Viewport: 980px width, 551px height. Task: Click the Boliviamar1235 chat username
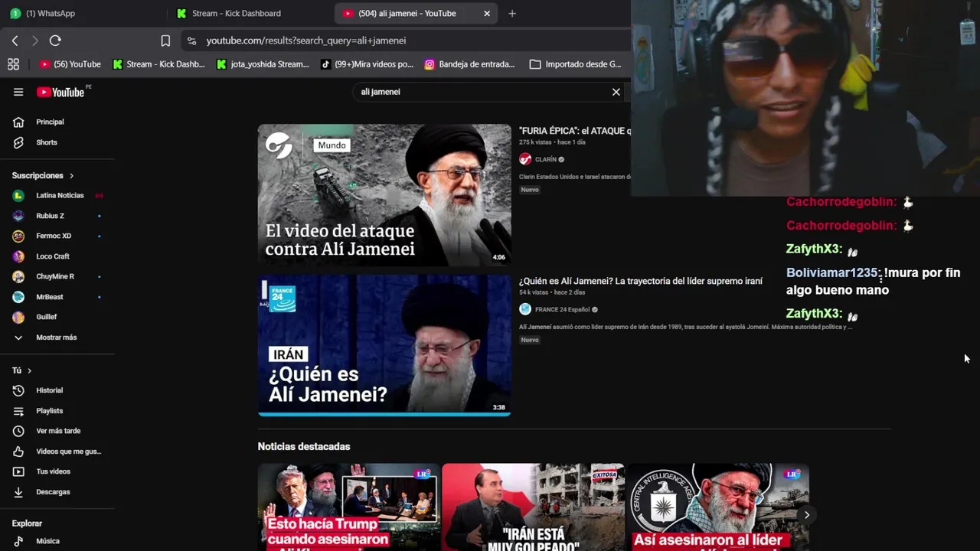[x=833, y=272]
